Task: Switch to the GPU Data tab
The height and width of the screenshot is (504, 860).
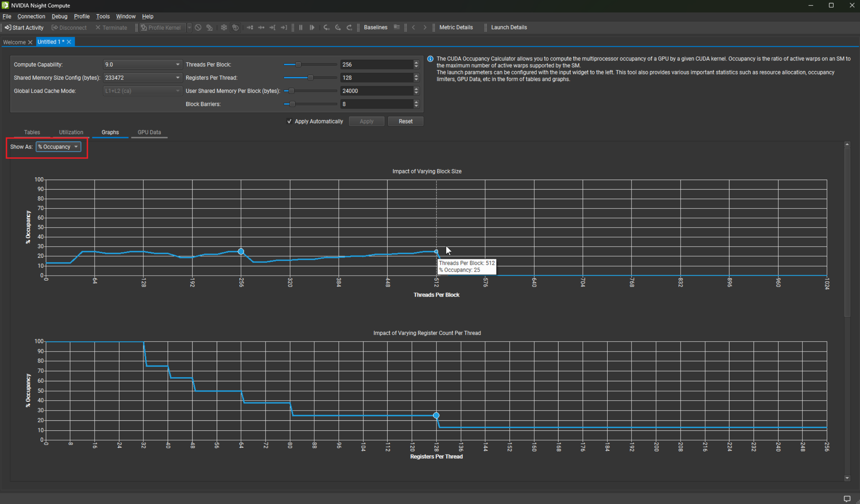Action: 149,132
